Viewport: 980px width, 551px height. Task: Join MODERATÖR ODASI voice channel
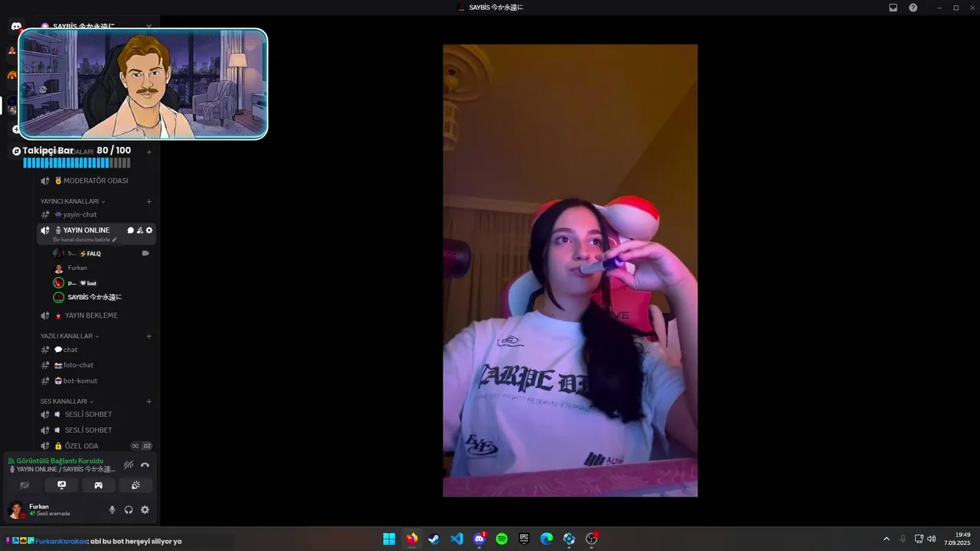point(96,181)
